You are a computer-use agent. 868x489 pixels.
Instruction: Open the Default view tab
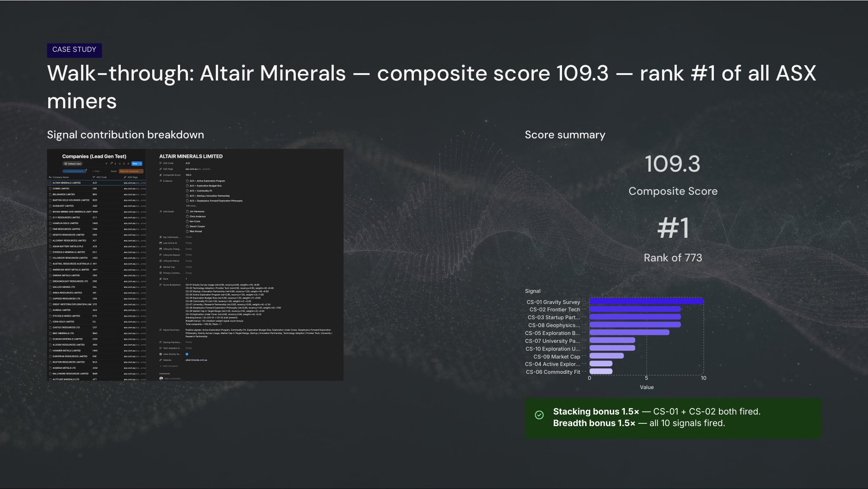(x=73, y=164)
